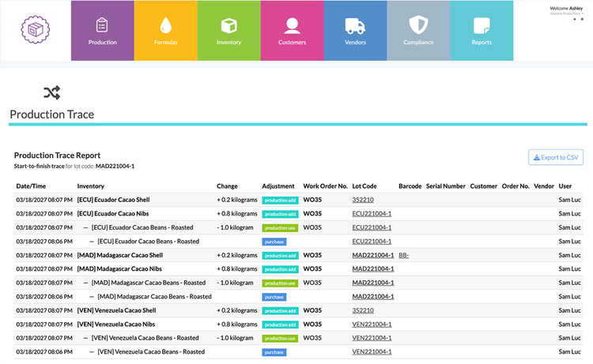Viewport: 593px width, 364px height.
Task: Open the Compliance shield icon
Action: point(418,25)
